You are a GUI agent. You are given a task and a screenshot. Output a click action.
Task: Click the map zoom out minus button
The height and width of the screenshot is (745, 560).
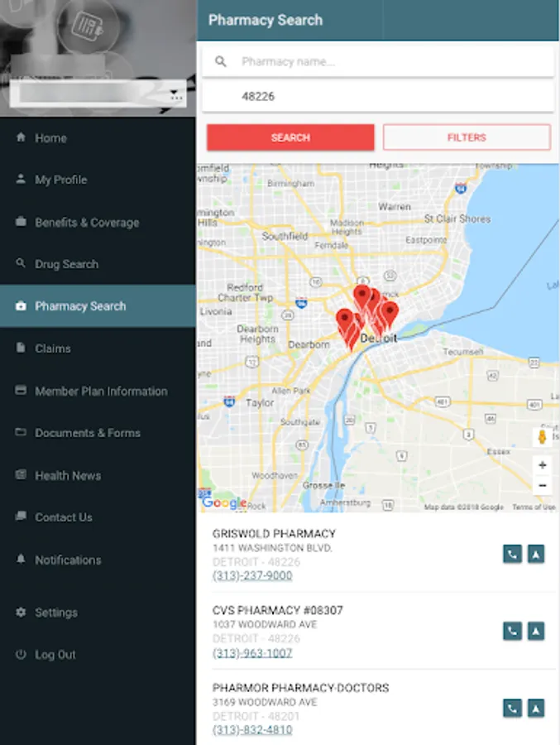(543, 485)
